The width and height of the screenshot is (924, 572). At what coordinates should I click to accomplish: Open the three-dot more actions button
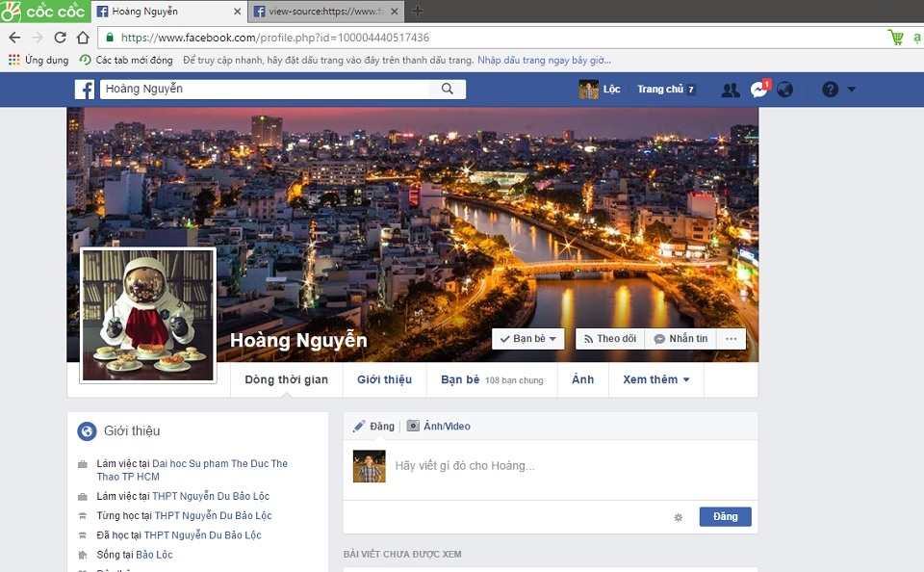(x=731, y=339)
